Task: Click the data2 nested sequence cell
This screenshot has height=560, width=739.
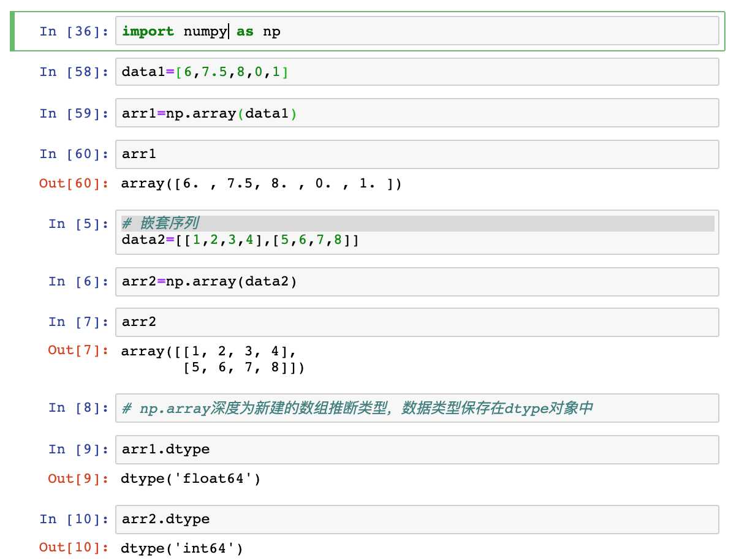Action: [417, 232]
